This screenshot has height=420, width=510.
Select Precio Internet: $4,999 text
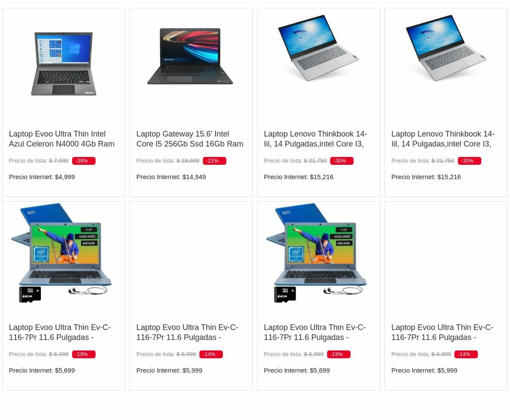pyautogui.click(x=42, y=177)
